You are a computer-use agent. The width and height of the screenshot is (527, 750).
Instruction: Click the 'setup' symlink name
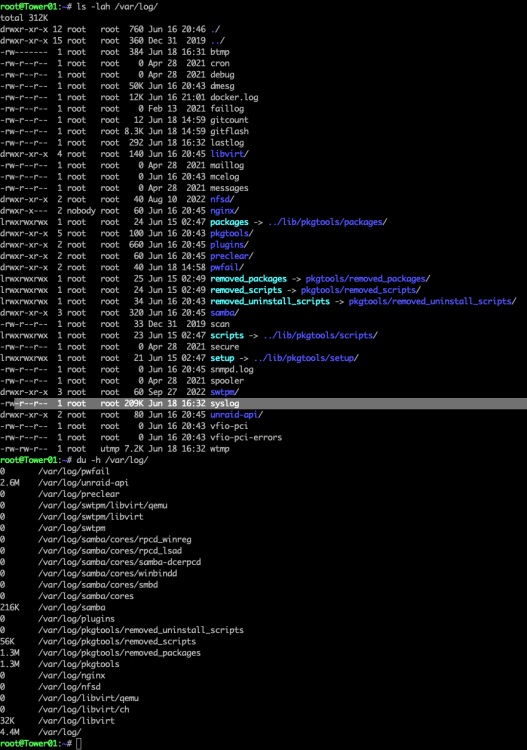coord(222,358)
